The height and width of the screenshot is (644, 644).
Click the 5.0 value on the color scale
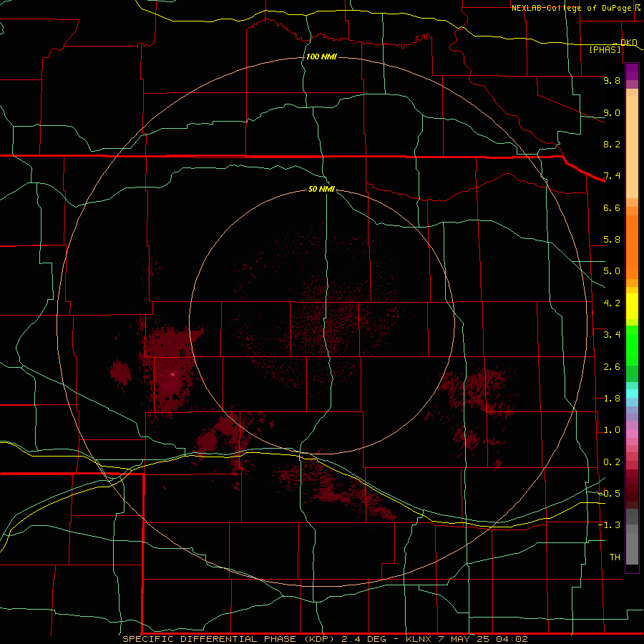tap(612, 271)
